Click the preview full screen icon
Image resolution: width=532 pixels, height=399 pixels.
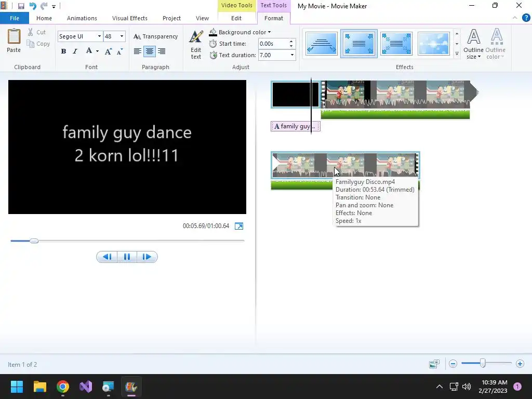[239, 226]
